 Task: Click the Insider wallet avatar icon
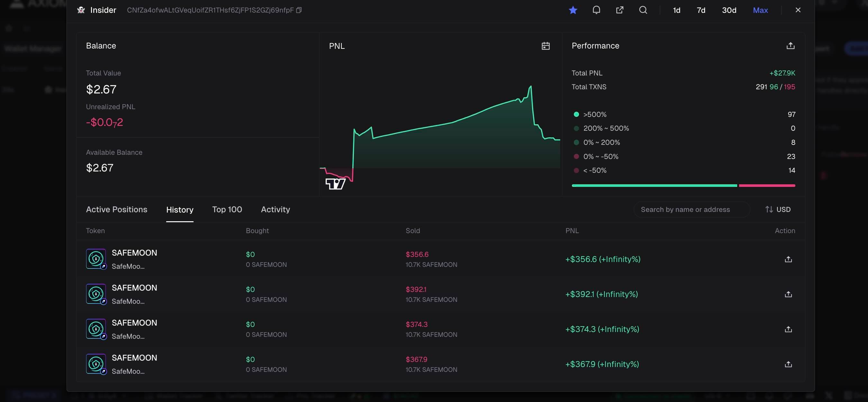click(x=81, y=10)
